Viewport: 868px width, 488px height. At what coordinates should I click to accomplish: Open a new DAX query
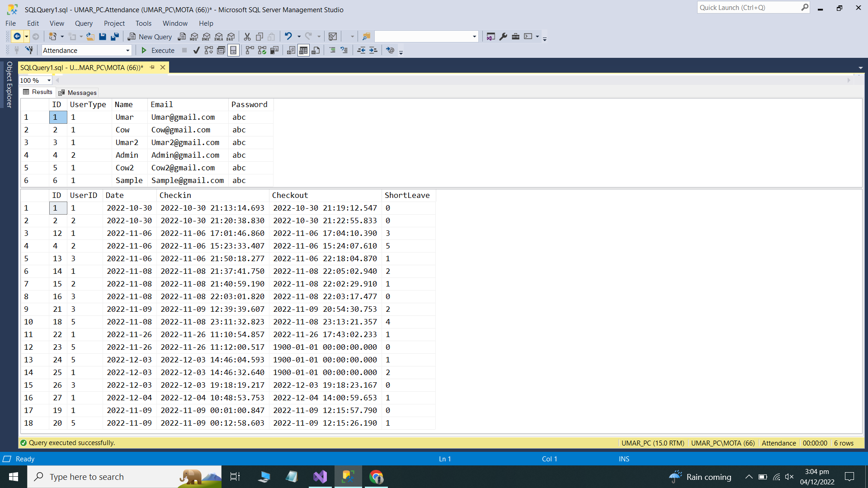(231, 37)
